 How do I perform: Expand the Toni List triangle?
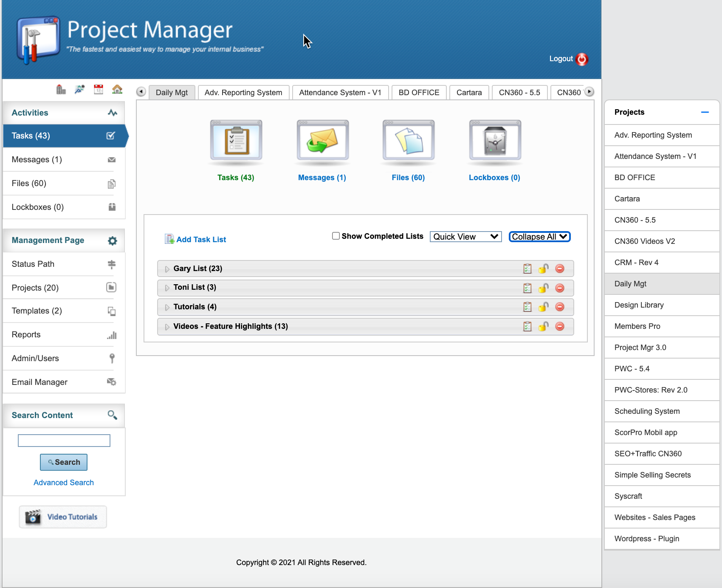[x=167, y=288]
